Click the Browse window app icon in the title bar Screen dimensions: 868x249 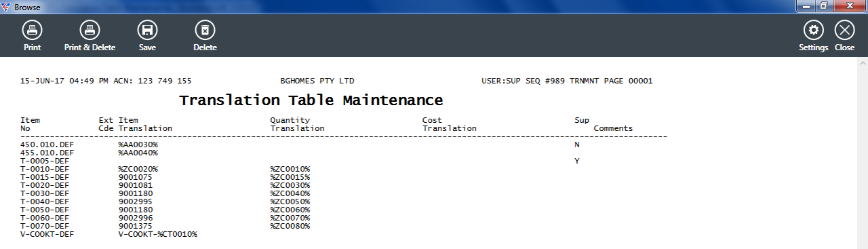pos(6,7)
